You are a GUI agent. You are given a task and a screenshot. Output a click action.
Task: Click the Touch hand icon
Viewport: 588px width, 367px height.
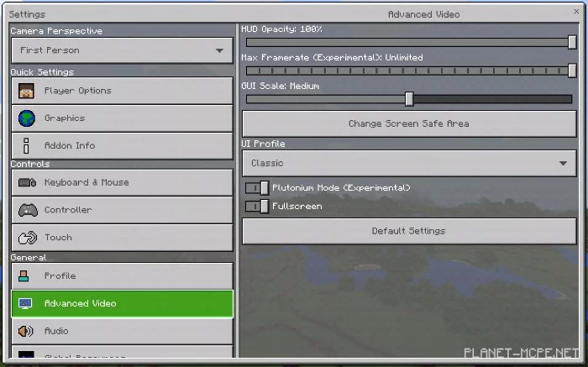27,238
